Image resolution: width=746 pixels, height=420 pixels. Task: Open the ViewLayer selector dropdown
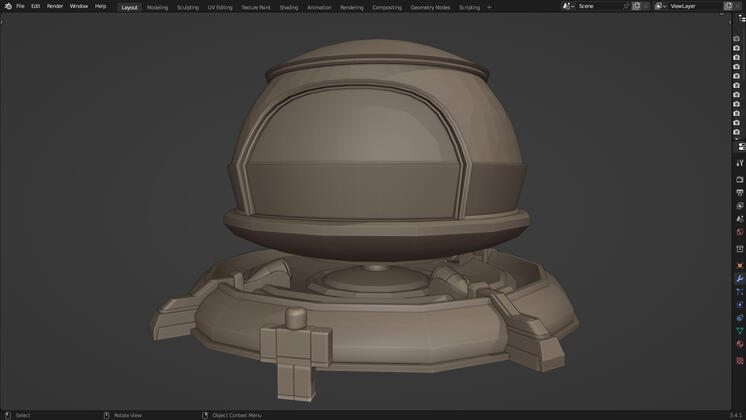click(x=660, y=6)
